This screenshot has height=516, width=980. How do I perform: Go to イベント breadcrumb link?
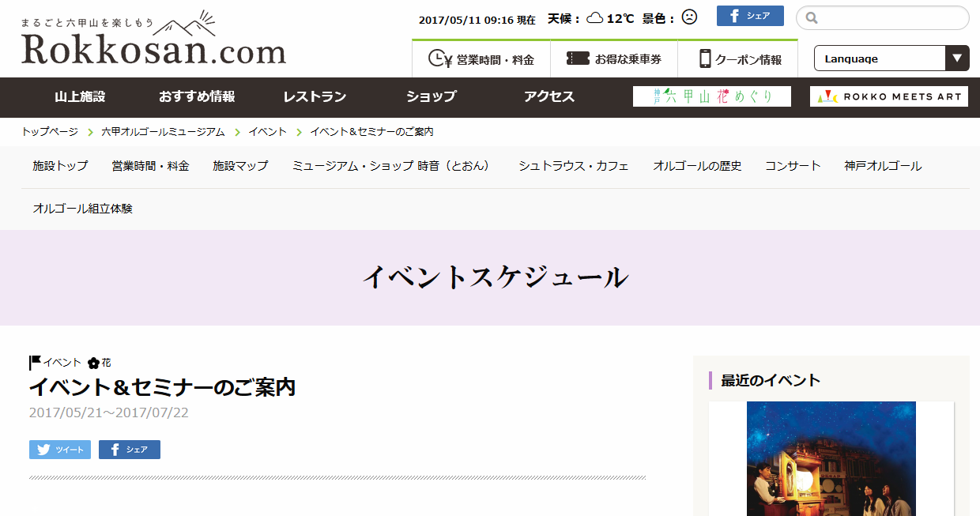point(268,132)
